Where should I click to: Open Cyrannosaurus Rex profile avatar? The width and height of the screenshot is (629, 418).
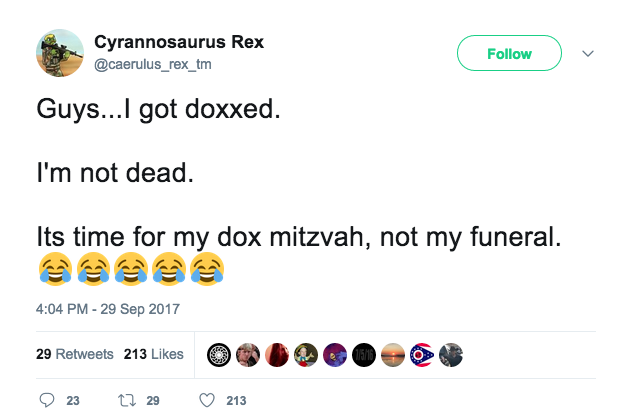[x=59, y=52]
